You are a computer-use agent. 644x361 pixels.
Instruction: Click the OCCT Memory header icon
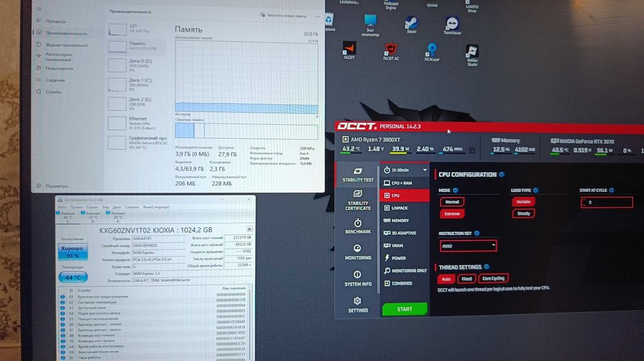pos(496,140)
